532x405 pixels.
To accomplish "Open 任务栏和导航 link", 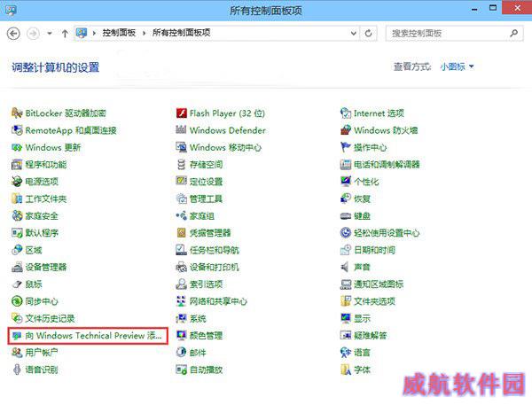I will [x=214, y=250].
